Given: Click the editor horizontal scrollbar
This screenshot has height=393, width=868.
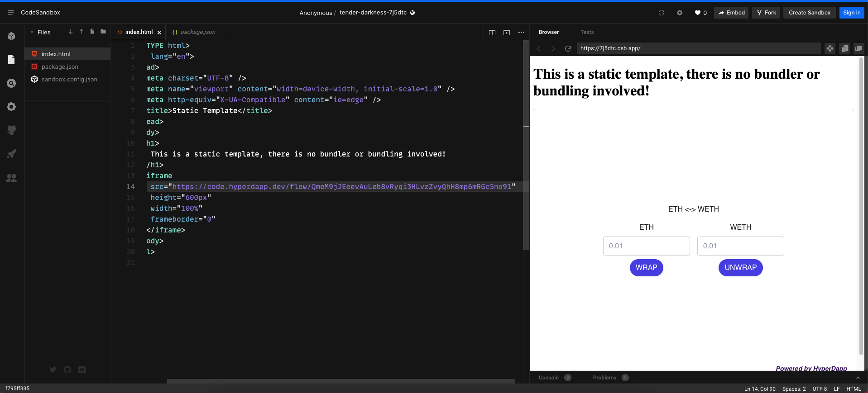Looking at the screenshot, I should pyautogui.click(x=341, y=381).
